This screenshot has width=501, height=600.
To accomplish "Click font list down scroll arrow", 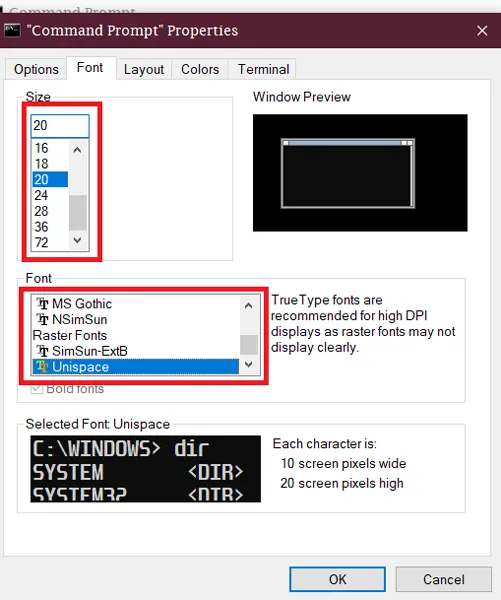I will coord(248,364).
